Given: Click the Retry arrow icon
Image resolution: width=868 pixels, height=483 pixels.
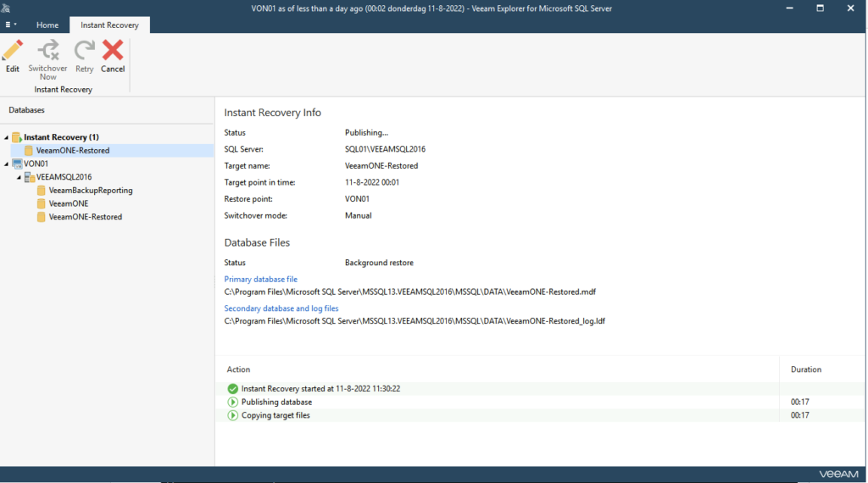Looking at the screenshot, I should pos(84,51).
